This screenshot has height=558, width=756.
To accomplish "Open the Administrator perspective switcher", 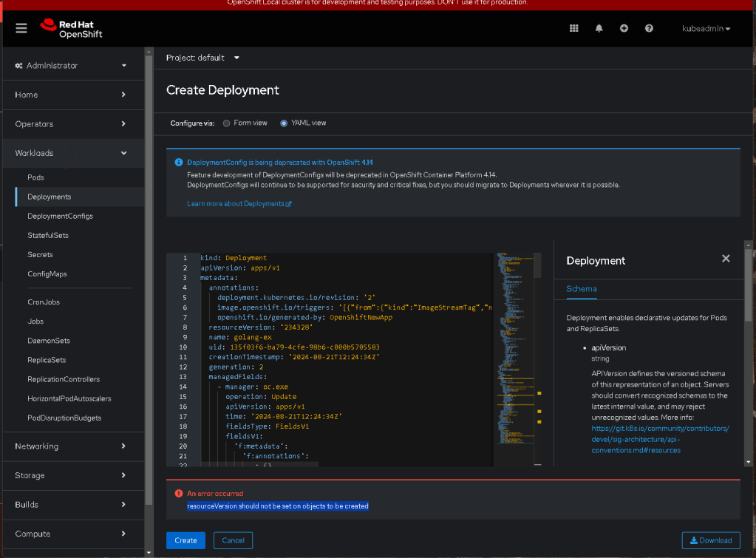I will pos(71,66).
